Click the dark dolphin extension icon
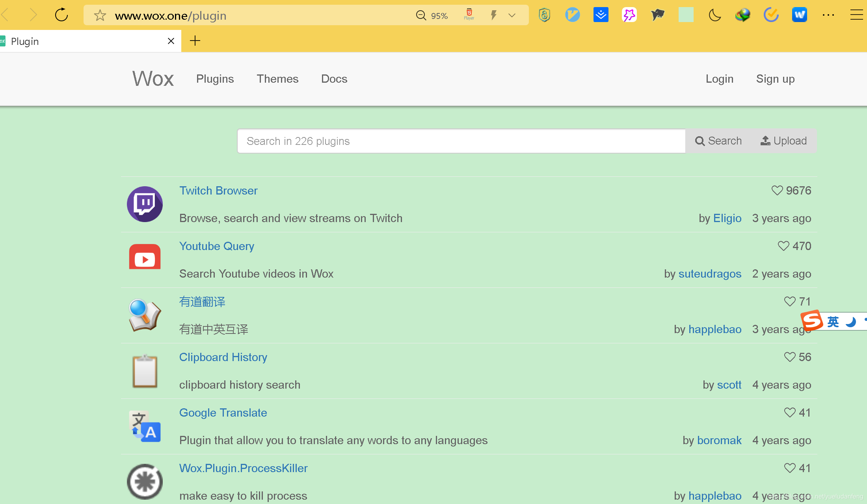This screenshot has height=504, width=867. (657, 15)
